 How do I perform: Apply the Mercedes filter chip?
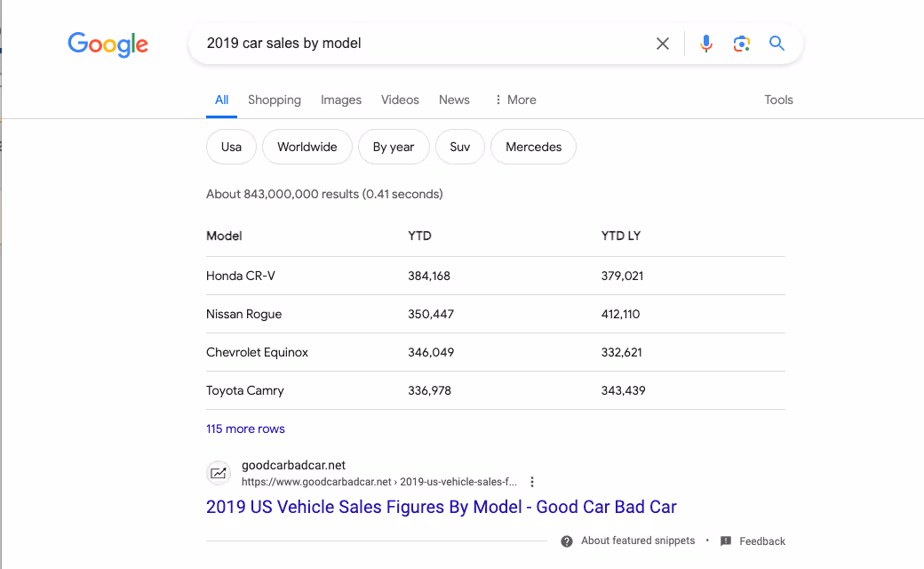(534, 147)
